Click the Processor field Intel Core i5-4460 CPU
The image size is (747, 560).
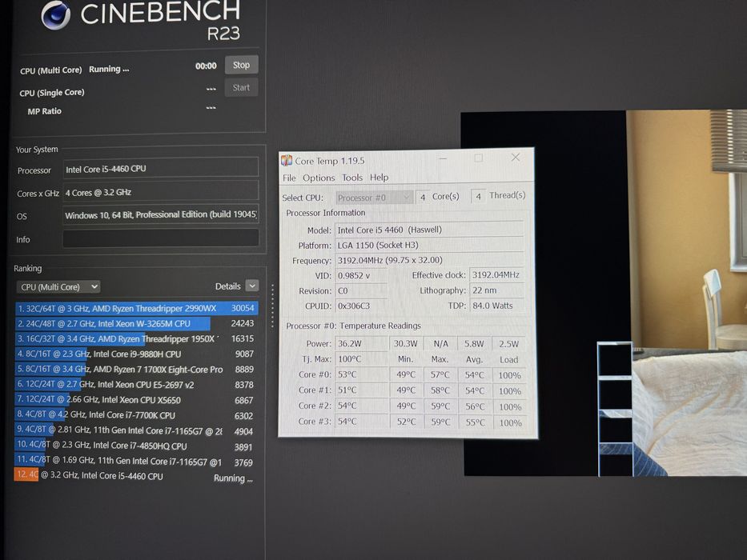tap(161, 168)
